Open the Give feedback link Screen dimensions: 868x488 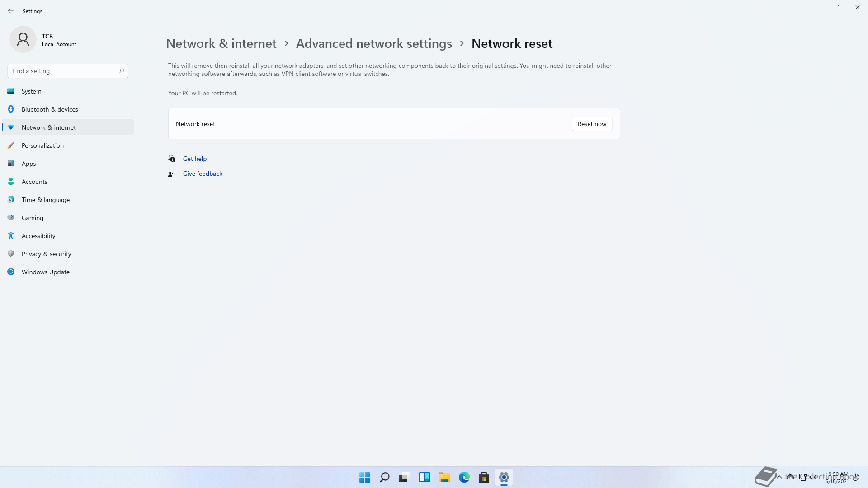(203, 174)
